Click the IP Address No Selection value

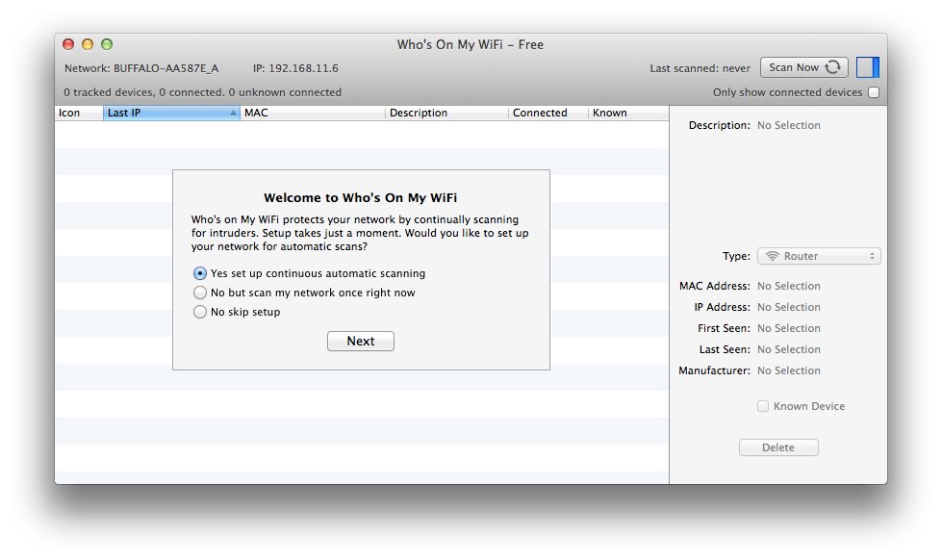tap(789, 308)
